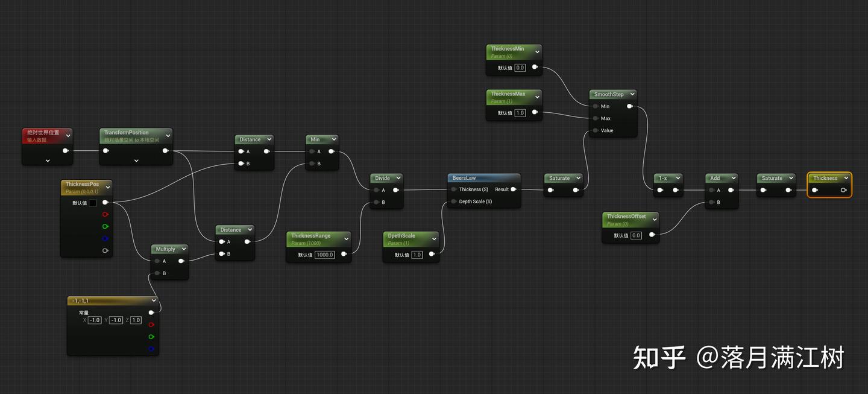
Task: Collapse the ThicknessMax node via its chevron
Action: (x=537, y=97)
